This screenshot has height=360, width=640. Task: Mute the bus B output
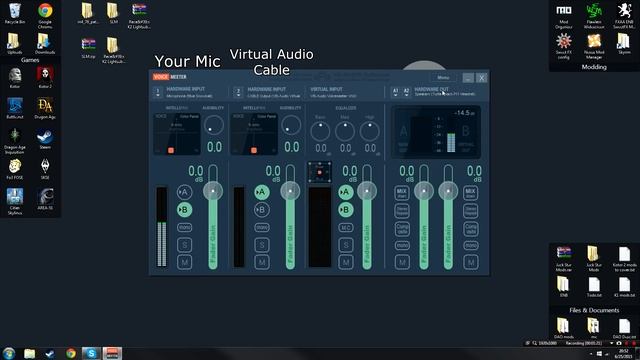click(x=471, y=262)
